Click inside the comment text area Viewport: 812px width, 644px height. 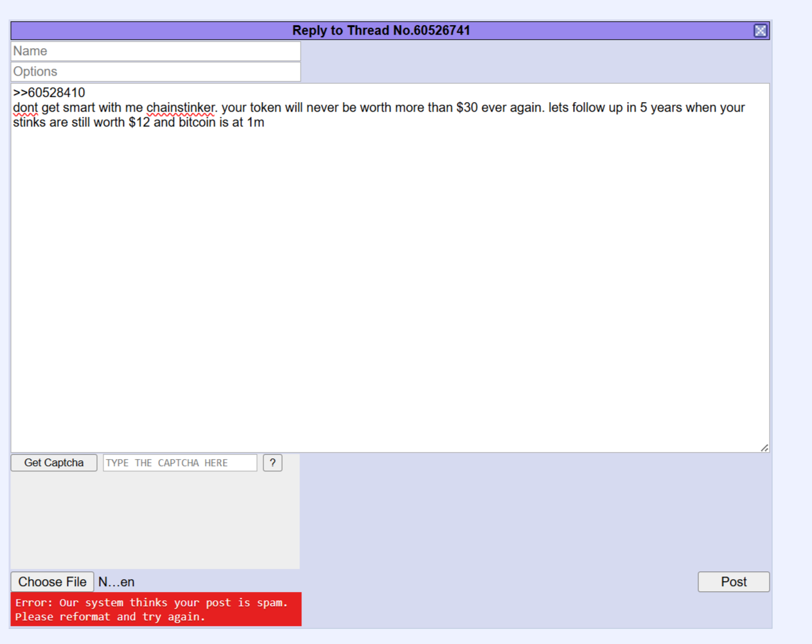(x=390, y=268)
